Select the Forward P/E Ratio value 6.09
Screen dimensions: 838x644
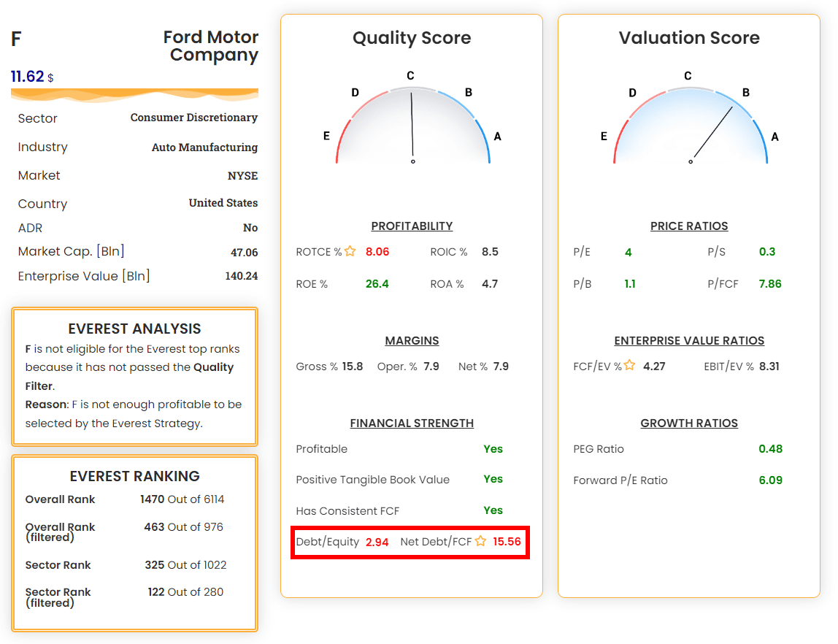point(771,480)
